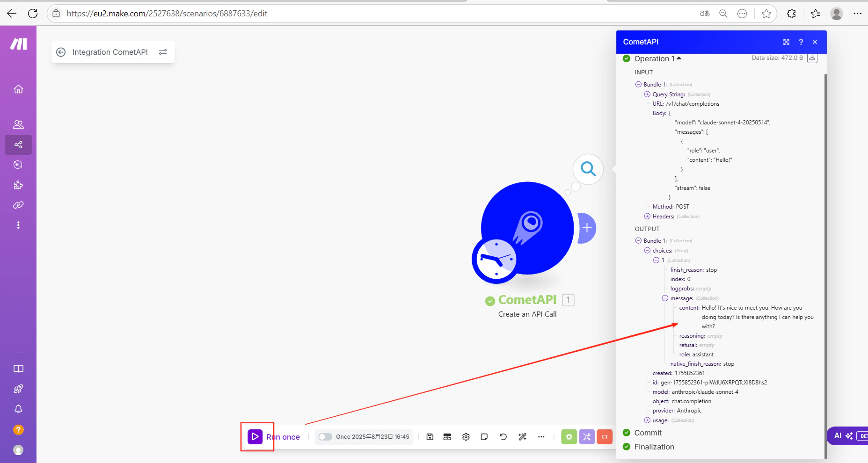Click the green Flow control gear button

569,437
